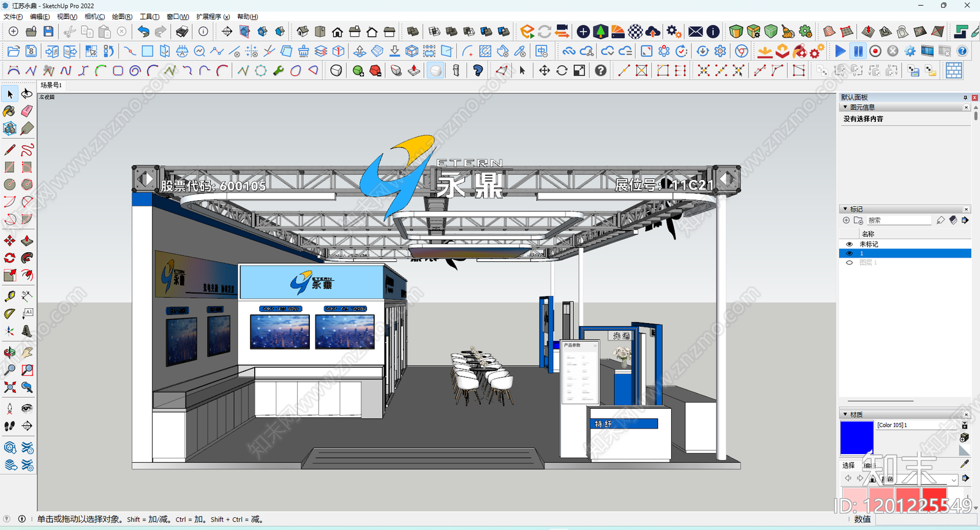Screen dimensions: 980x530
Task: Open the 编辑(E) menu
Action: pyautogui.click(x=40, y=17)
